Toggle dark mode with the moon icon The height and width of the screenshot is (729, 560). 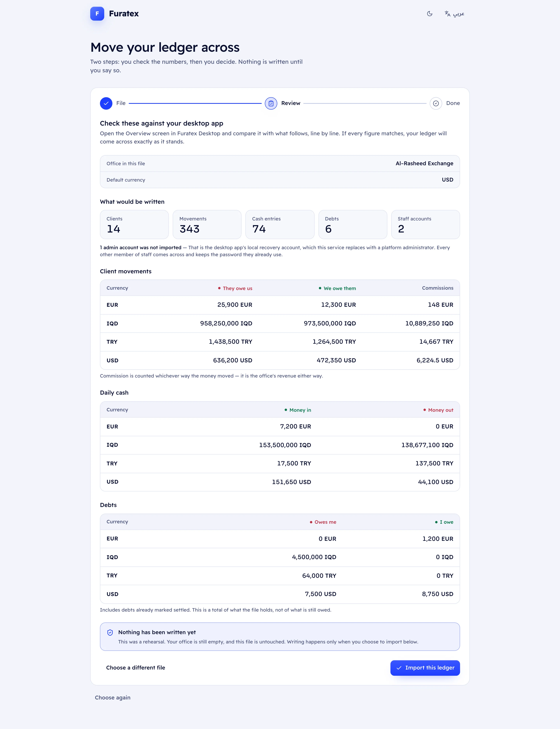430,14
